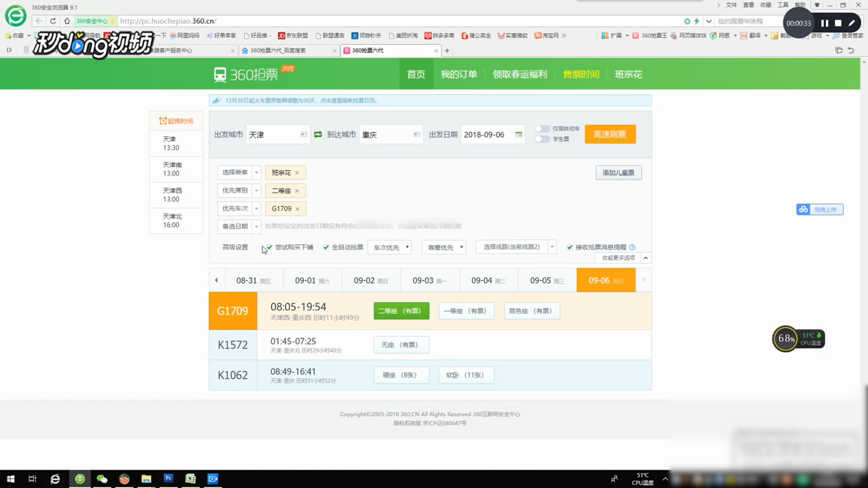Enable the 学生票 toggle

(x=542, y=140)
